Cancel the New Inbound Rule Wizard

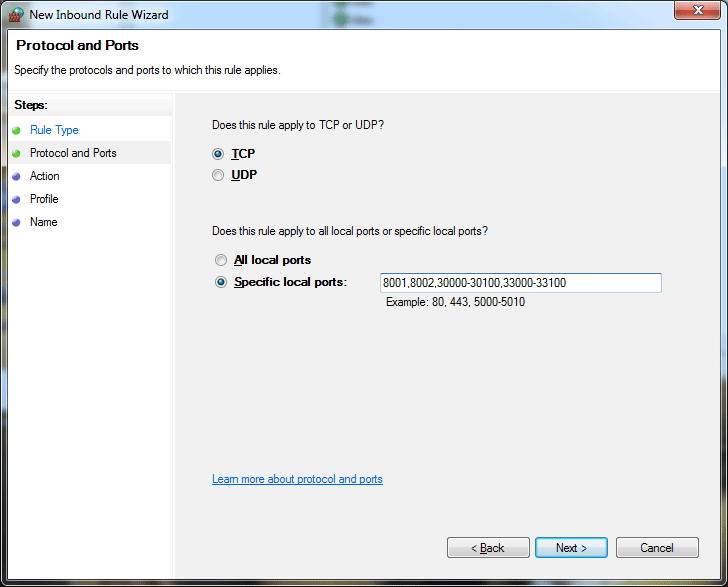657,548
